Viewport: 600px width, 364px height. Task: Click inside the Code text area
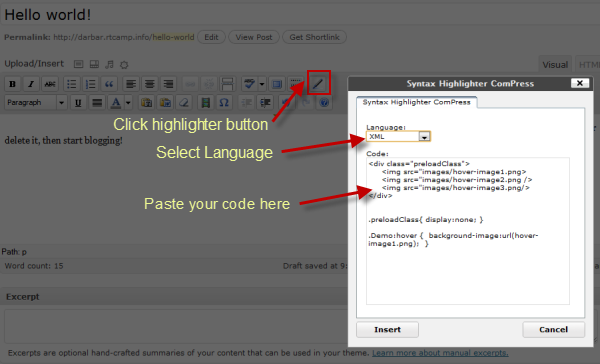(x=468, y=231)
